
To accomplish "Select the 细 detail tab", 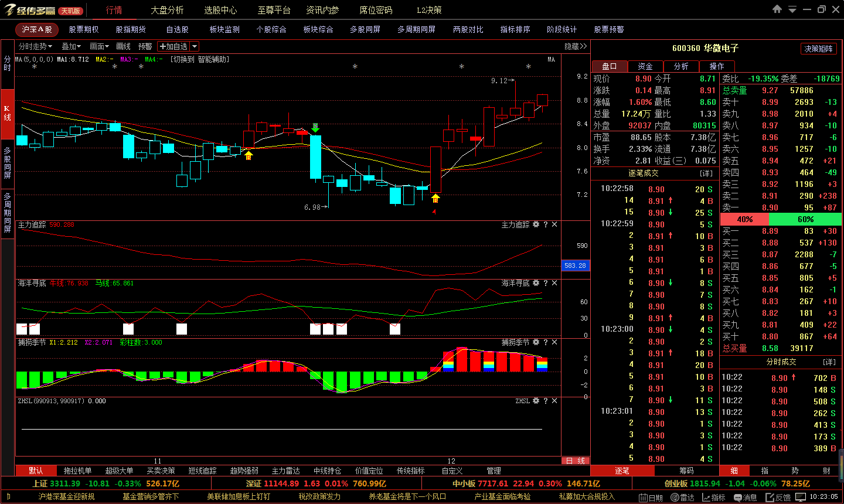I will tap(734, 471).
